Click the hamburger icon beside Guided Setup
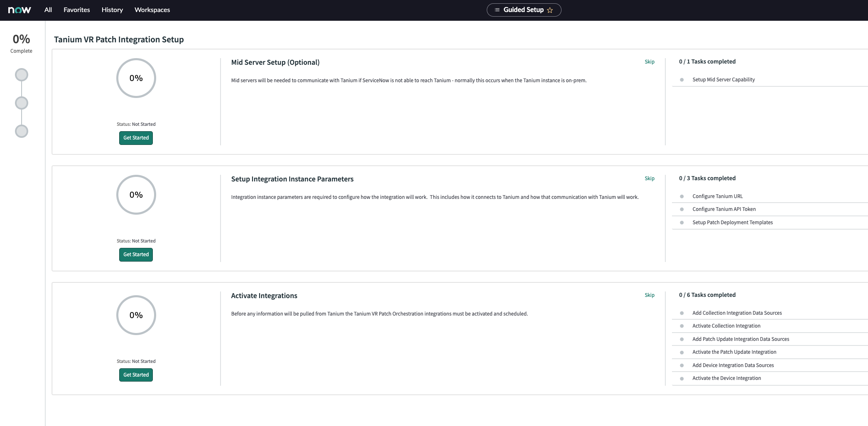 click(x=497, y=10)
